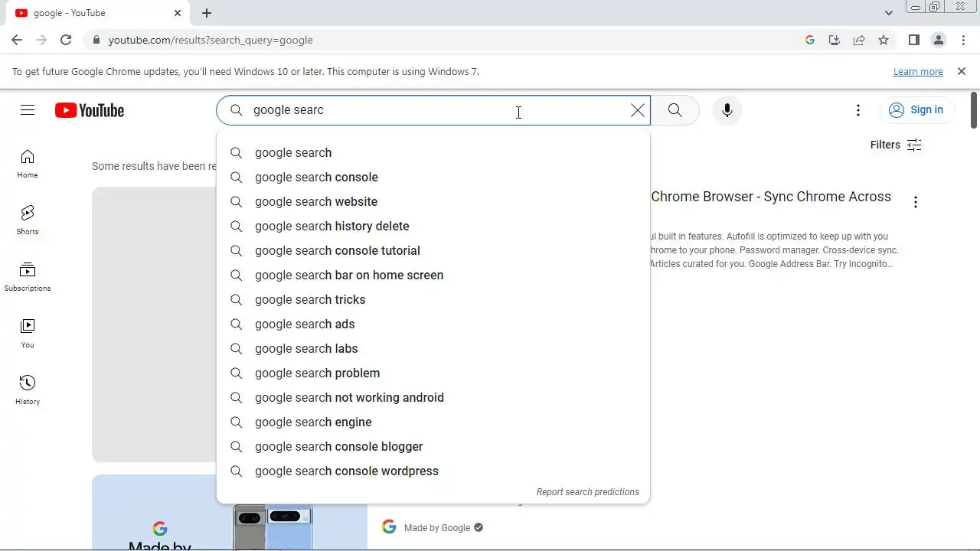Start voice search with the microphone
The image size is (980, 551).
(x=727, y=110)
